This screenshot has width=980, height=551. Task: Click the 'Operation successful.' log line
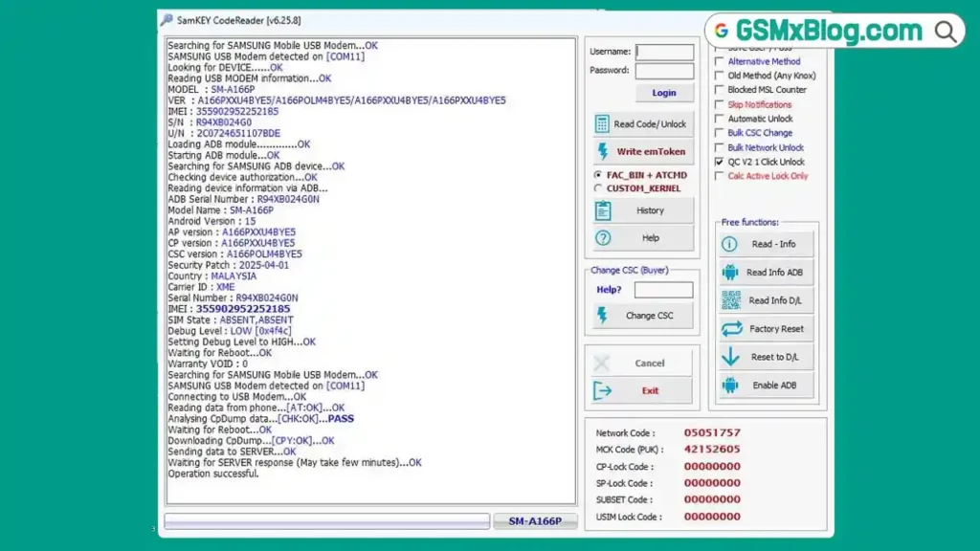pos(213,474)
